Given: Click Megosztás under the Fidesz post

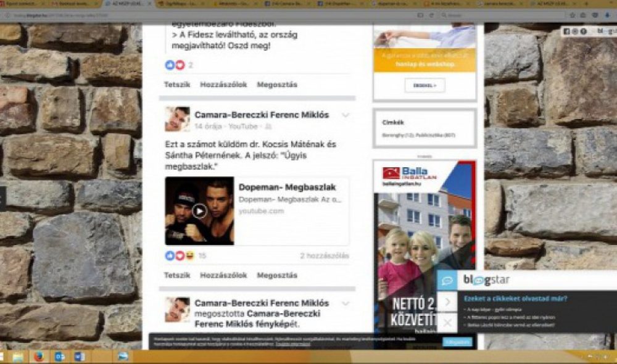Looking at the screenshot, I should (x=277, y=84).
